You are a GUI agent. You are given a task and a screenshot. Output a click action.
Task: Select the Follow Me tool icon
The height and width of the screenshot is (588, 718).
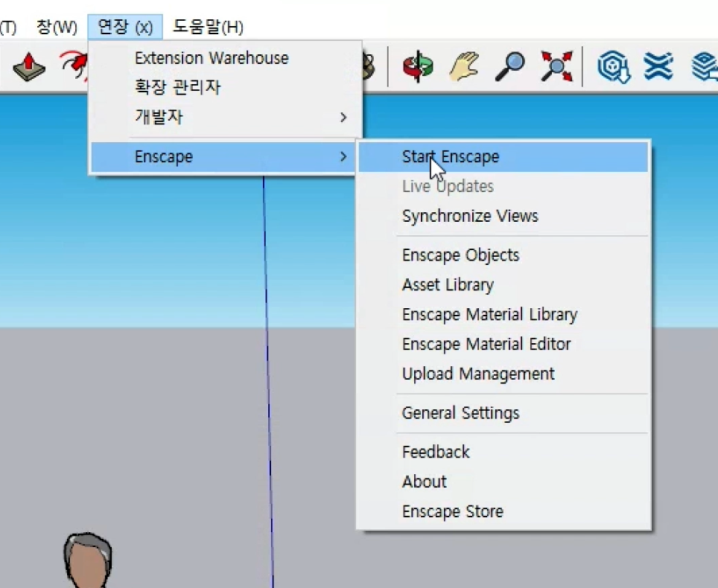[73, 66]
